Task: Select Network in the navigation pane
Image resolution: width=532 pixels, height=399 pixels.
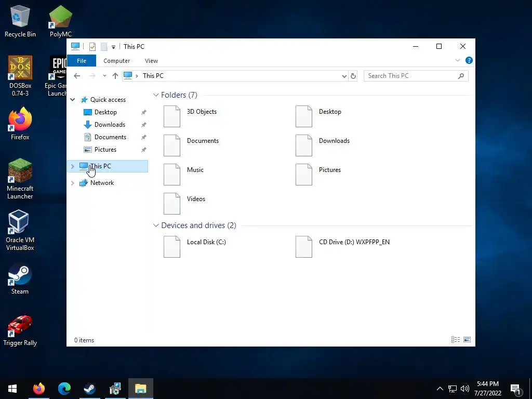Action: [102, 183]
